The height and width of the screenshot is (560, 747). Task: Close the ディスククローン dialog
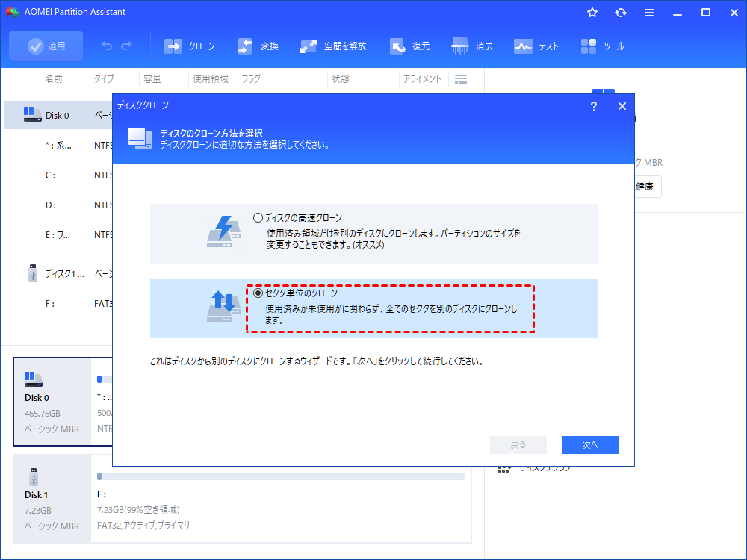[x=622, y=106]
